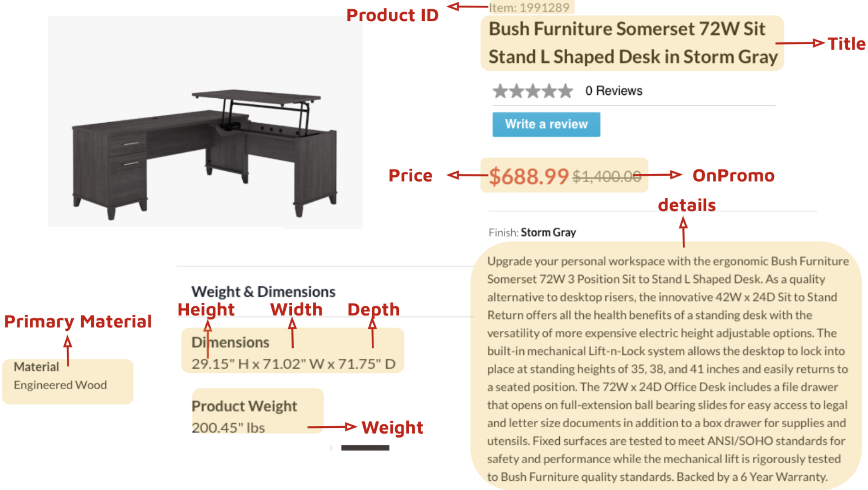Click the product description paragraph
Viewport: 868px width, 490px height.
point(668,369)
